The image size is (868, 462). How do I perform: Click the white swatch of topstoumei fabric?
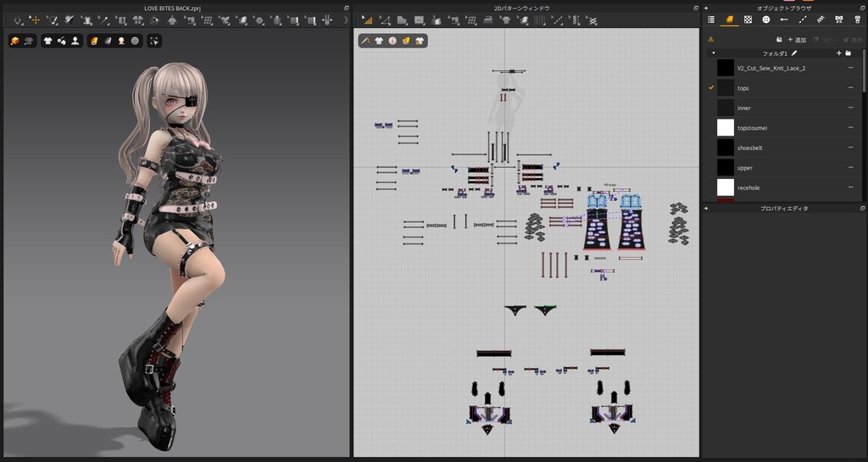pyautogui.click(x=726, y=128)
